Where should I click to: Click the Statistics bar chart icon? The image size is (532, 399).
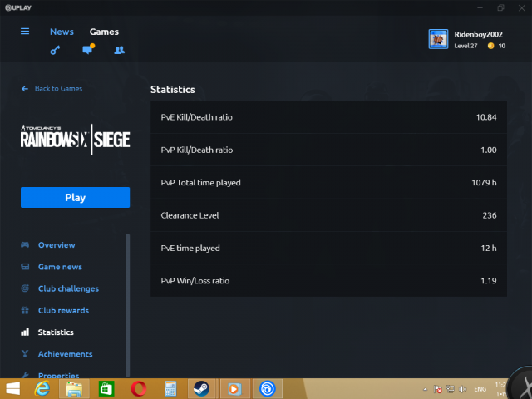pyautogui.click(x=25, y=332)
